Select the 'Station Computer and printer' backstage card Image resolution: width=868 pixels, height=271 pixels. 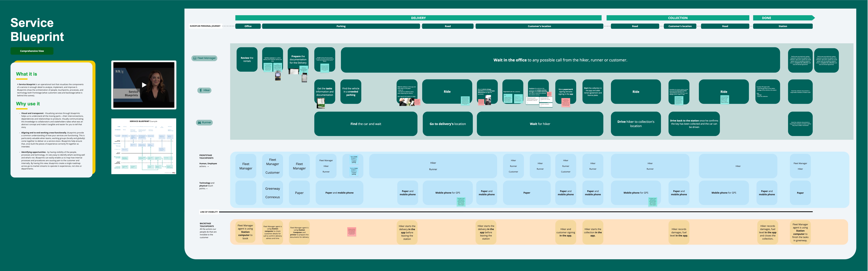tap(299, 232)
